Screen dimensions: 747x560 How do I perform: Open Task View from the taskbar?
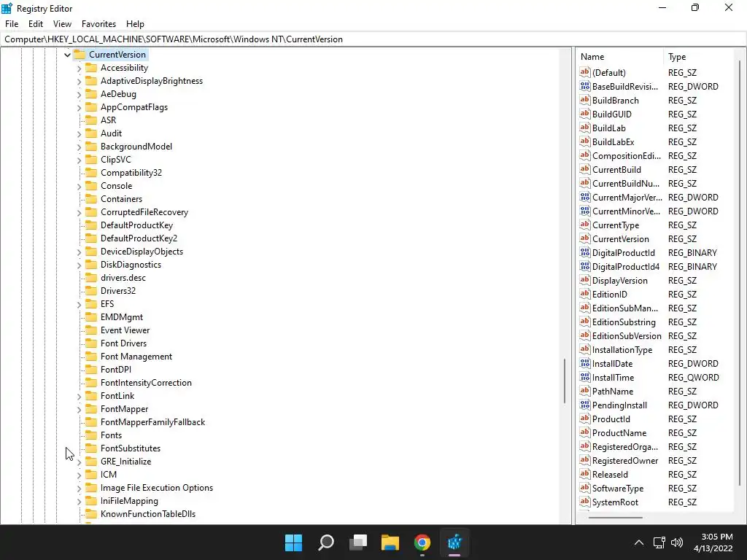pos(357,542)
